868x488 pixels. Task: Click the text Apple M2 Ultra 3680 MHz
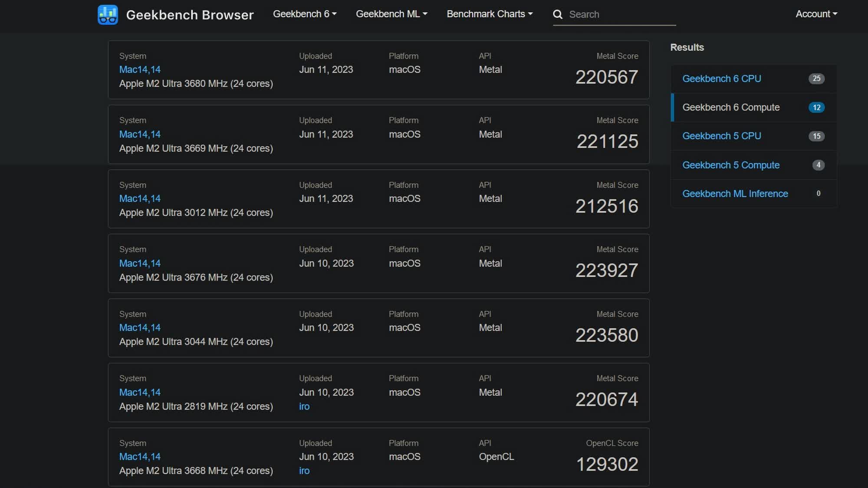click(x=173, y=83)
